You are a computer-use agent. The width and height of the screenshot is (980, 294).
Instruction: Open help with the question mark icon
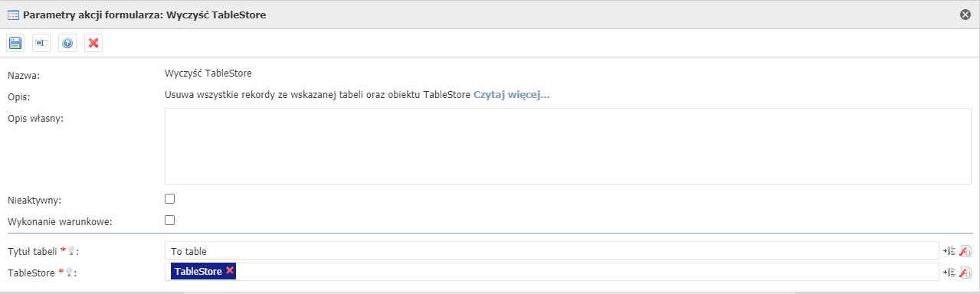[67, 43]
